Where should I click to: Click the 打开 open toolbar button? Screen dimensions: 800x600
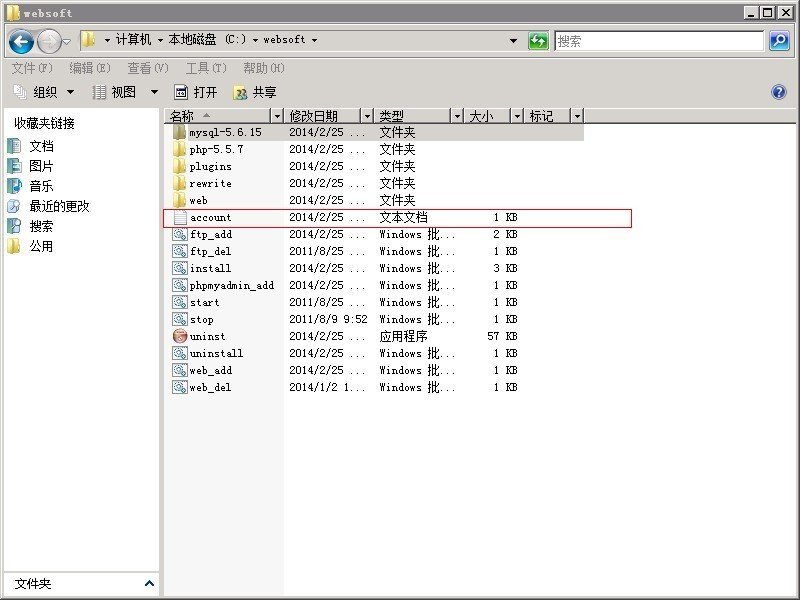coord(196,92)
